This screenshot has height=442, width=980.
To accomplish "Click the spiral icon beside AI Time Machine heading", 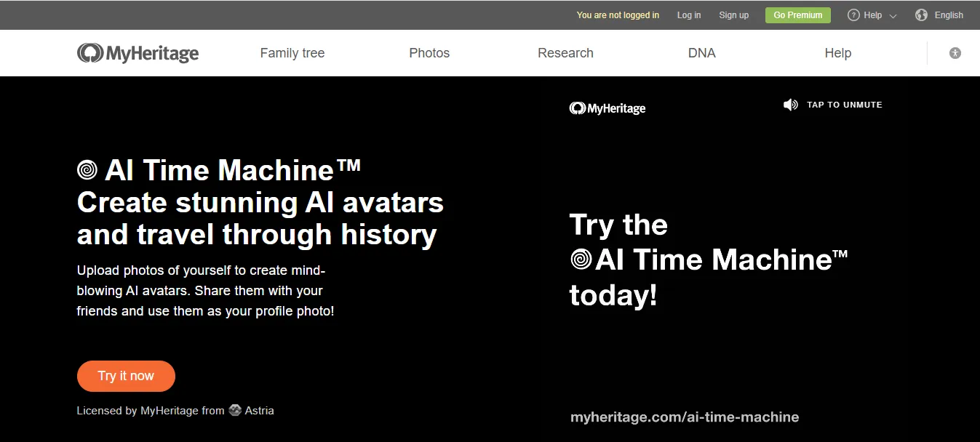I will [87, 171].
